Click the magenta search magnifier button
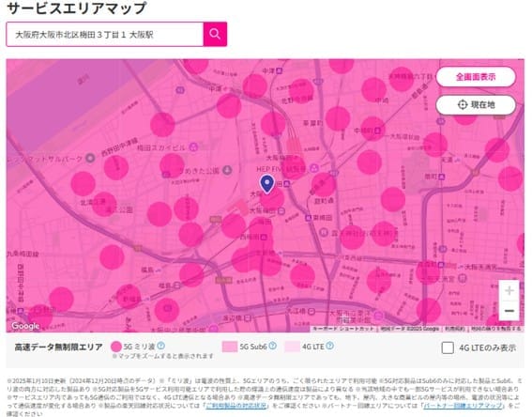The image size is (532, 417). point(215,34)
